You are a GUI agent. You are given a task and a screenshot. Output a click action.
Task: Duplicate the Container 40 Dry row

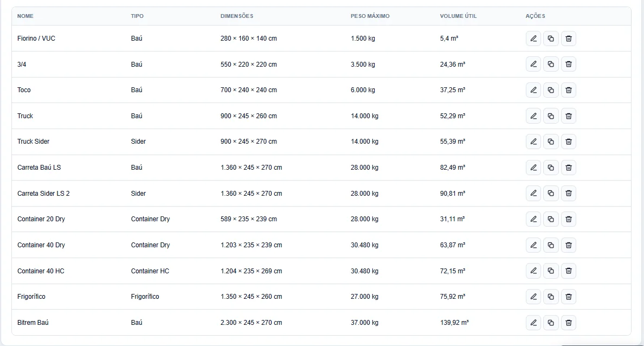point(551,245)
